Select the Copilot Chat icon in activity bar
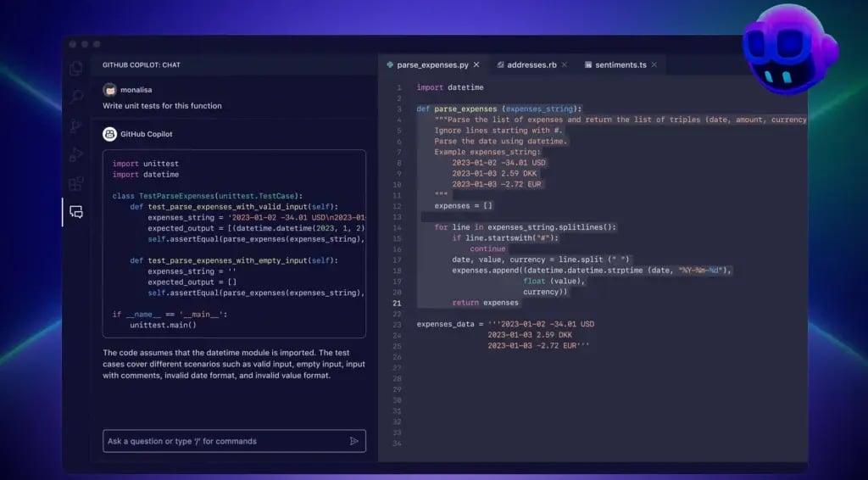Screen dimensions: 868x480 click(76, 212)
